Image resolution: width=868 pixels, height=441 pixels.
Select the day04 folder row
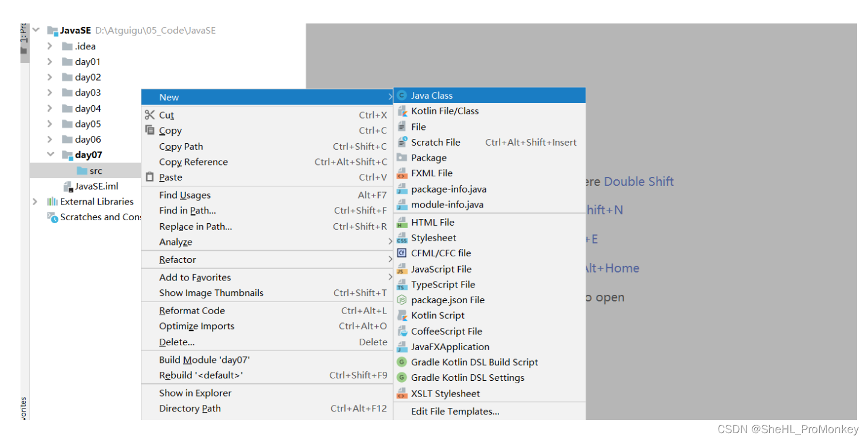pos(85,108)
